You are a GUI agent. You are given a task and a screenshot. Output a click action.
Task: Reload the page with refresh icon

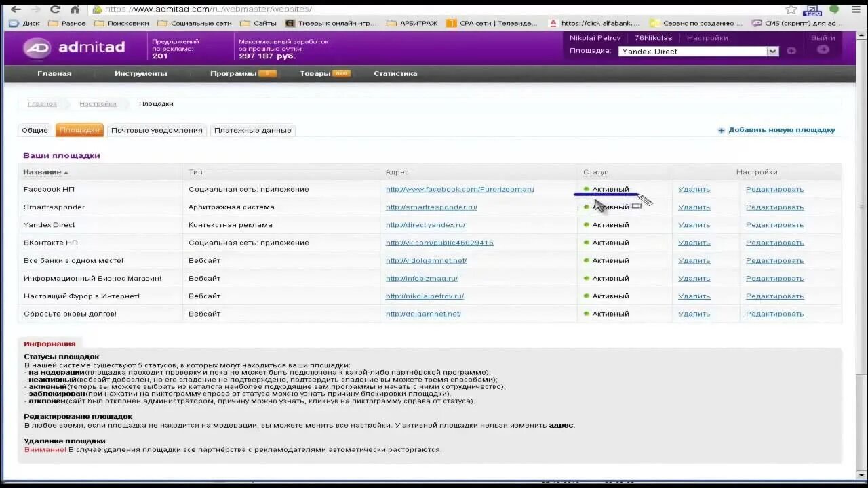click(56, 9)
